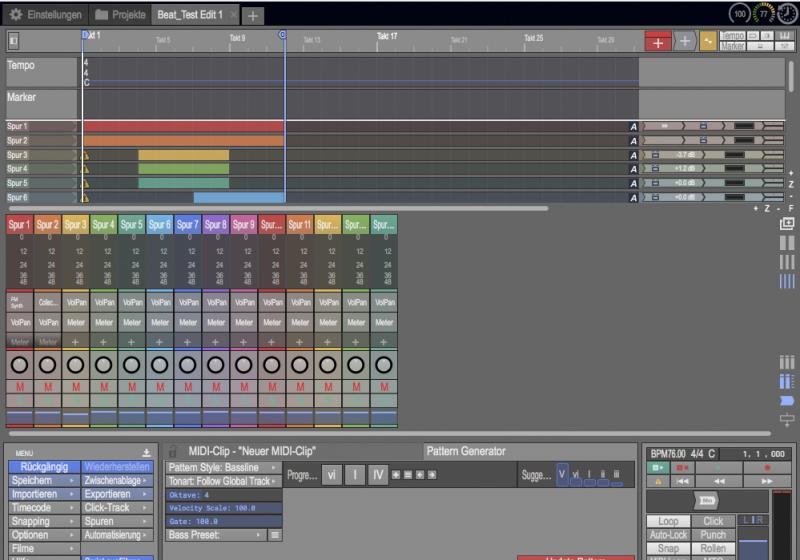This screenshot has height=560, width=800.
Task: Click the automation A icon on Spur 6
Action: pyautogui.click(x=633, y=198)
